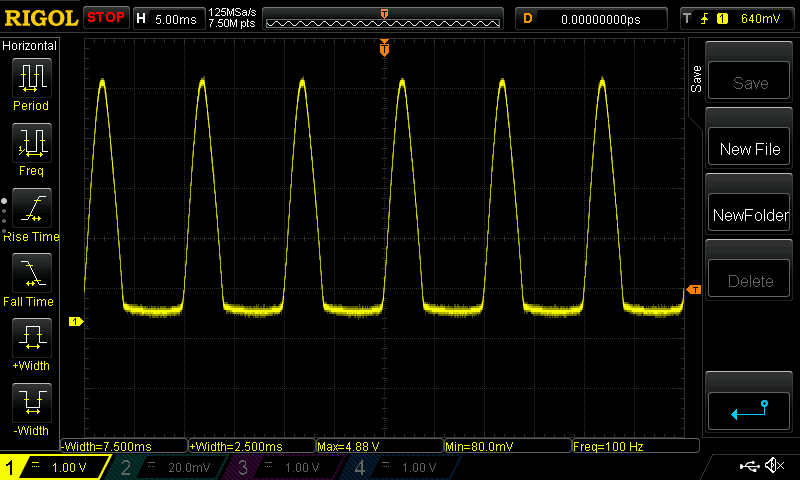Click the RIGOL logo

[x=41, y=18]
